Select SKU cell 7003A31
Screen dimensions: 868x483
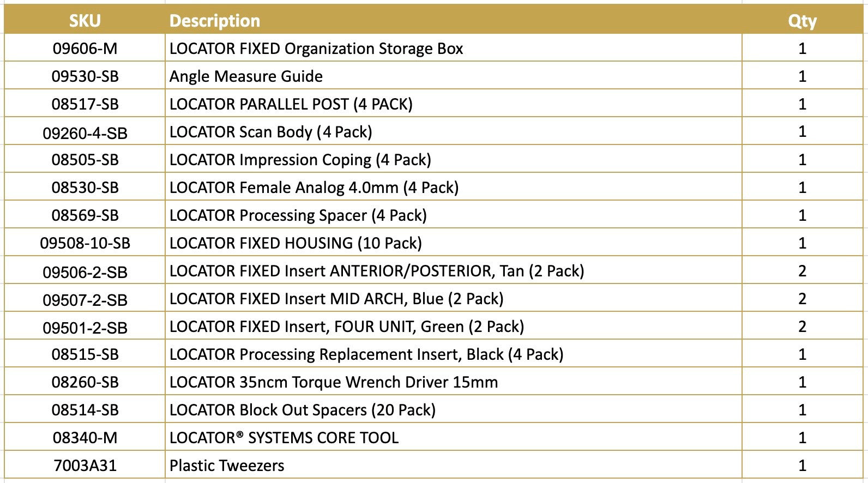click(x=85, y=466)
